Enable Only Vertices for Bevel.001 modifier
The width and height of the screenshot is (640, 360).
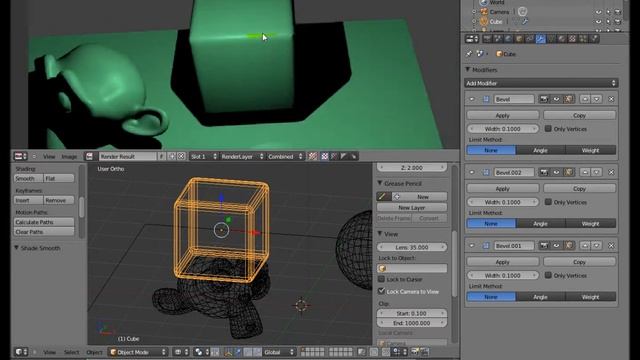548,276
